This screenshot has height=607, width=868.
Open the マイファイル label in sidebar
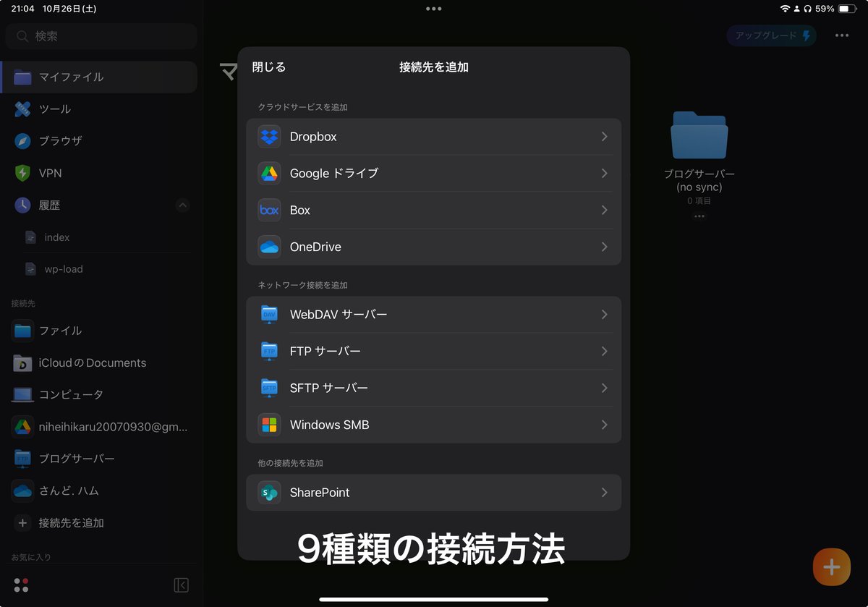[x=71, y=77]
